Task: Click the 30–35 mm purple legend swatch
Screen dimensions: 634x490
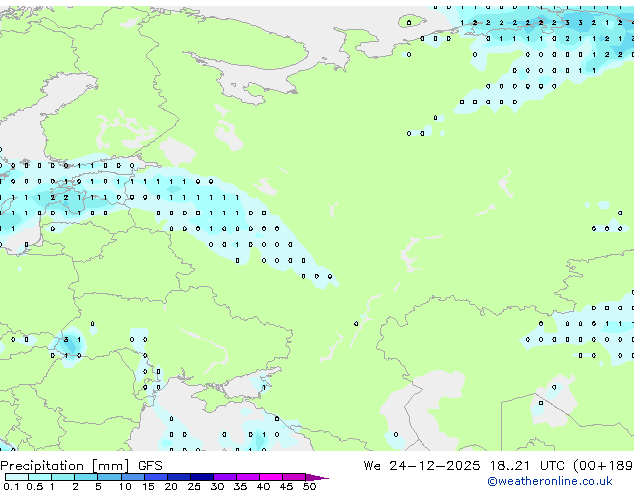Action: (225, 477)
